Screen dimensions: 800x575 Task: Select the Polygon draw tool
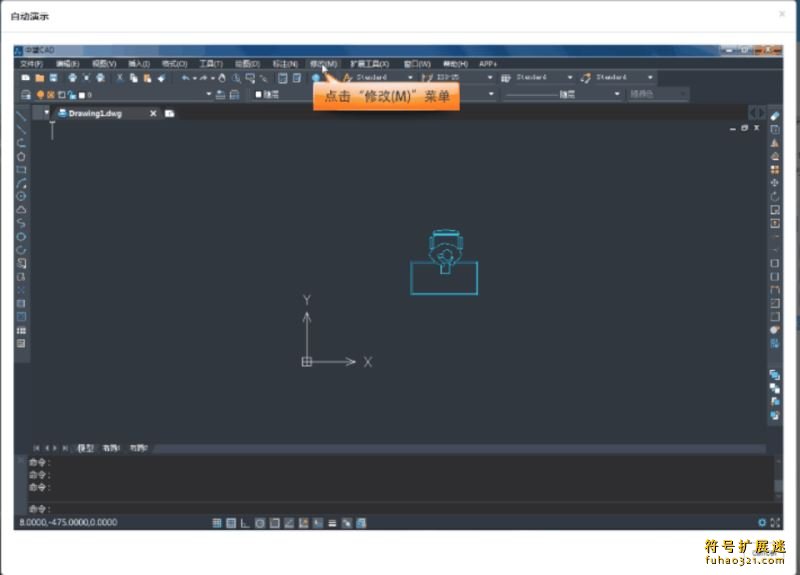point(21,156)
